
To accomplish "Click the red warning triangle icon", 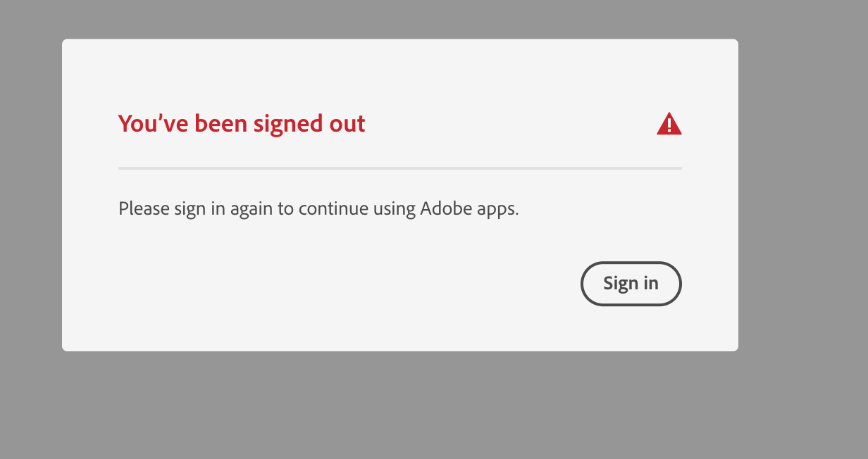I will point(669,125).
